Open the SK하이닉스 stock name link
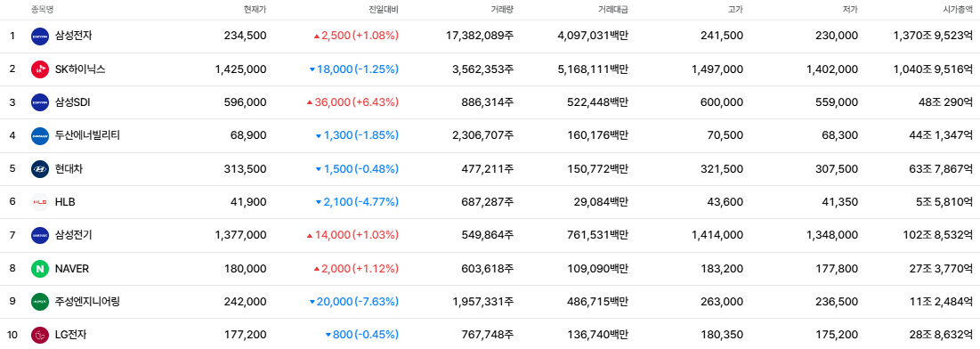Screen dimensions: 980x349 pyautogui.click(x=80, y=69)
